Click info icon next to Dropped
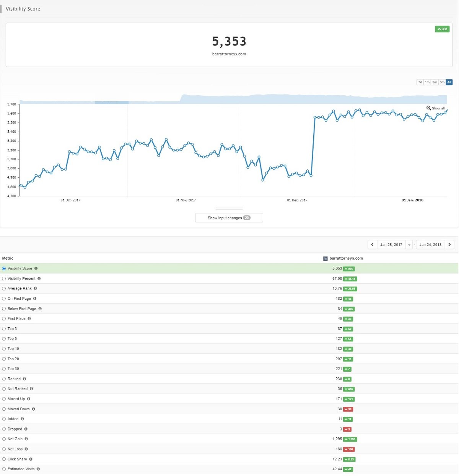The image size is (459, 476). pyautogui.click(x=26, y=429)
